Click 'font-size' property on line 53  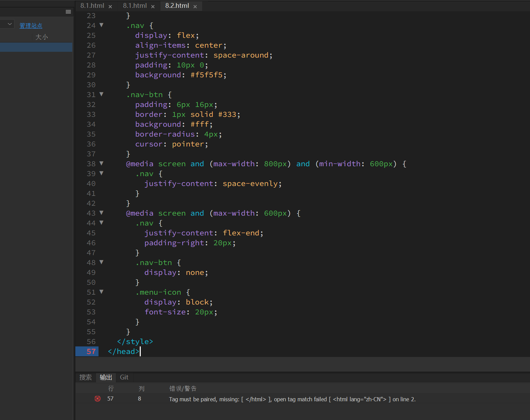click(165, 312)
